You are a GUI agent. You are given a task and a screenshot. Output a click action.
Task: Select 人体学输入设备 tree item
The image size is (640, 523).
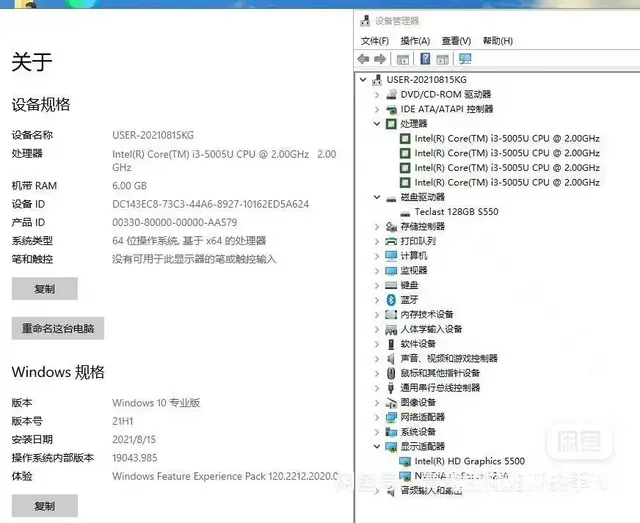tap(431, 329)
